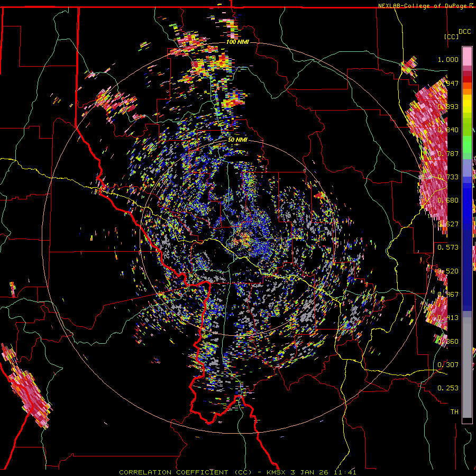476x476 pixels.
Task: Click the 0.840 legend value
Action: pos(448,130)
